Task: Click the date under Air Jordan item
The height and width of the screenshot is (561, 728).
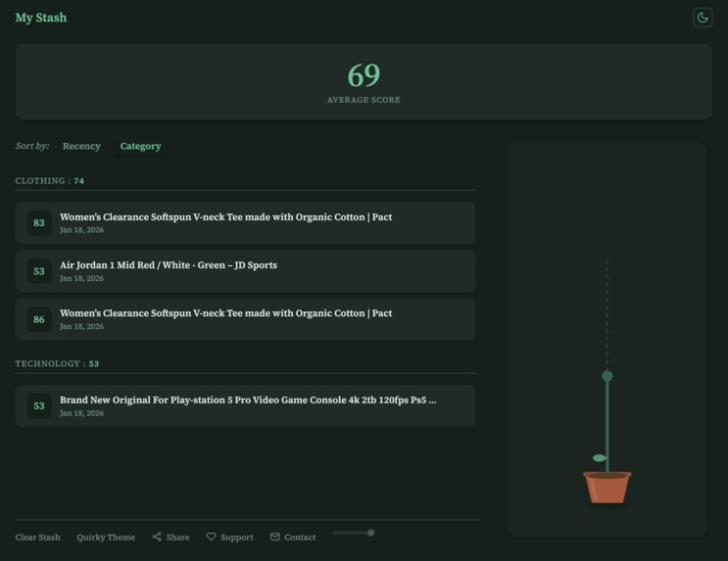Action: coord(81,278)
